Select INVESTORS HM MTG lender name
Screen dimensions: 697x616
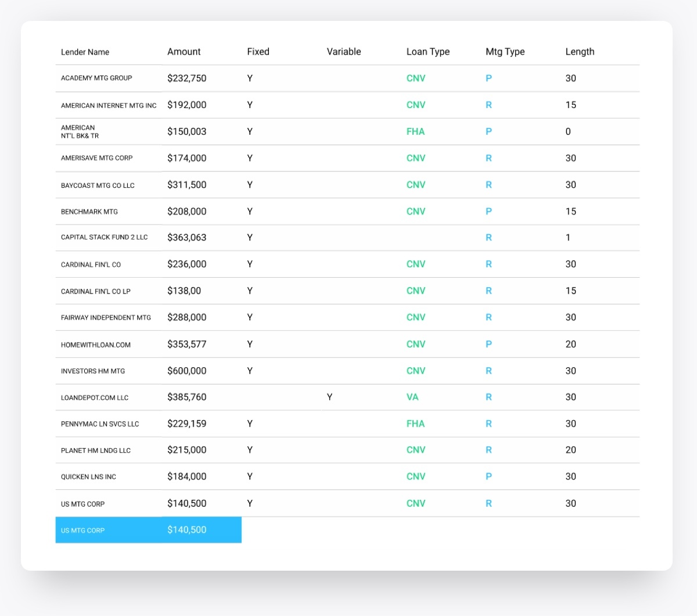[92, 371]
